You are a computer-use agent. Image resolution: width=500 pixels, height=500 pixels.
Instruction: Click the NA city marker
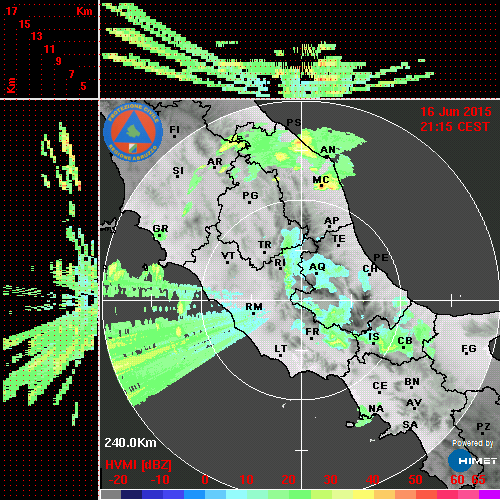tap(376, 409)
